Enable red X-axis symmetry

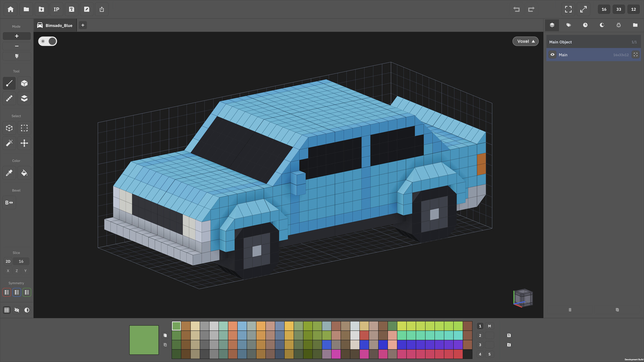tap(7, 292)
